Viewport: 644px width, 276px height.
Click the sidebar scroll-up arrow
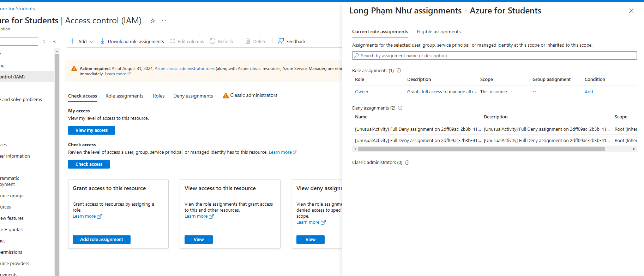pyautogui.click(x=57, y=52)
